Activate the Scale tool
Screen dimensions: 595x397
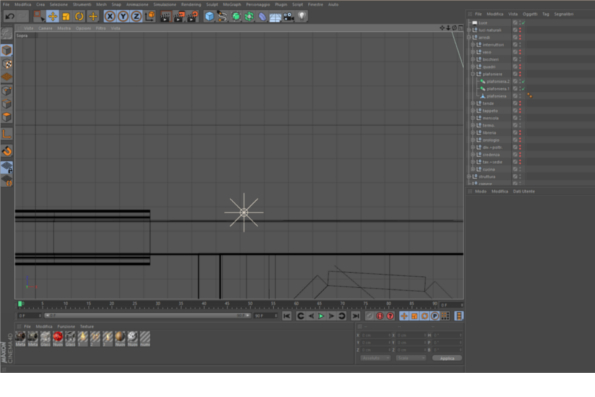click(x=66, y=16)
